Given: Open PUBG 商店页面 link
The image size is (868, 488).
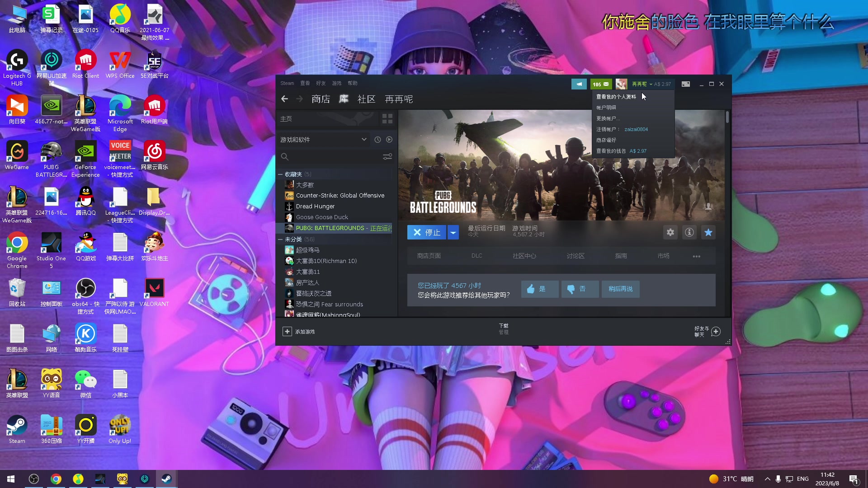Looking at the screenshot, I should (x=429, y=256).
